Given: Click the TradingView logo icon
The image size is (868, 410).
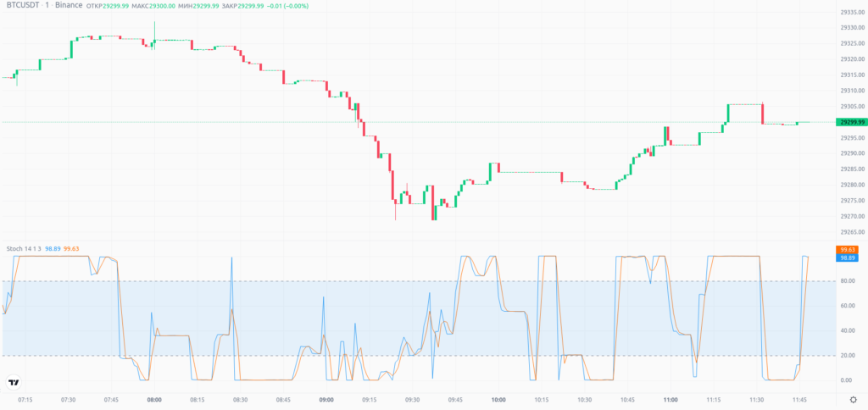Looking at the screenshot, I should (x=13, y=382).
